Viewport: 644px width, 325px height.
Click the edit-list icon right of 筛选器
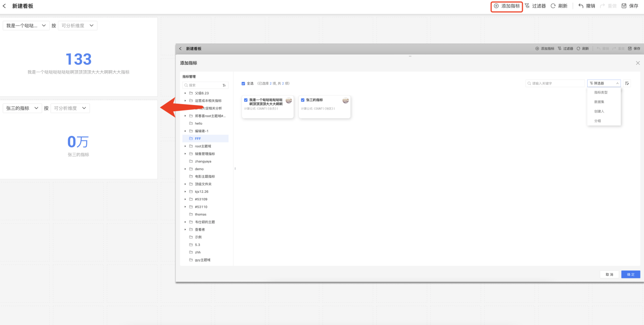pyautogui.click(x=627, y=83)
